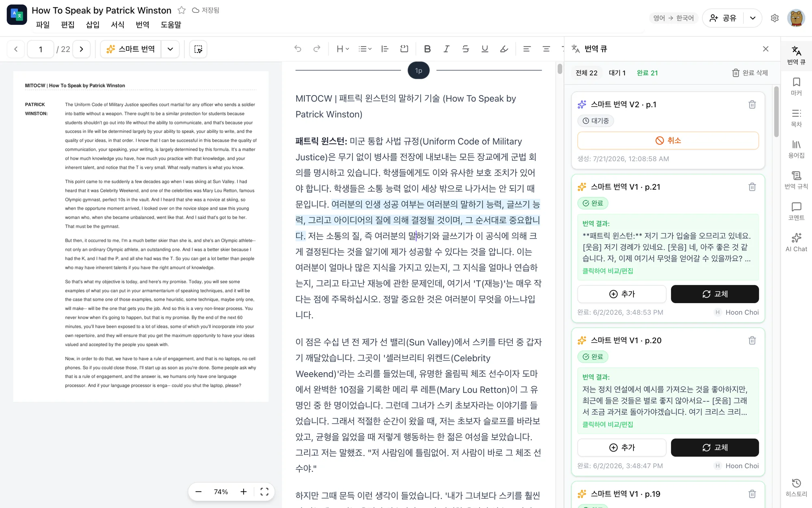Click the 영어 → 한국어 language selector

pyautogui.click(x=674, y=18)
